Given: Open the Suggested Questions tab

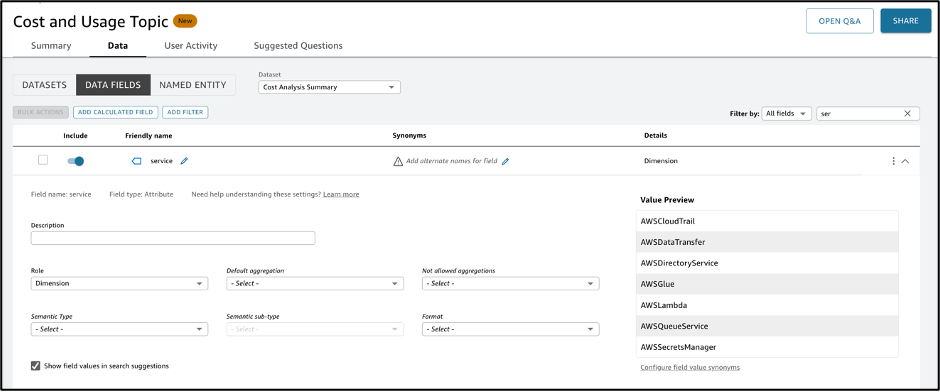Looking at the screenshot, I should coord(298,46).
